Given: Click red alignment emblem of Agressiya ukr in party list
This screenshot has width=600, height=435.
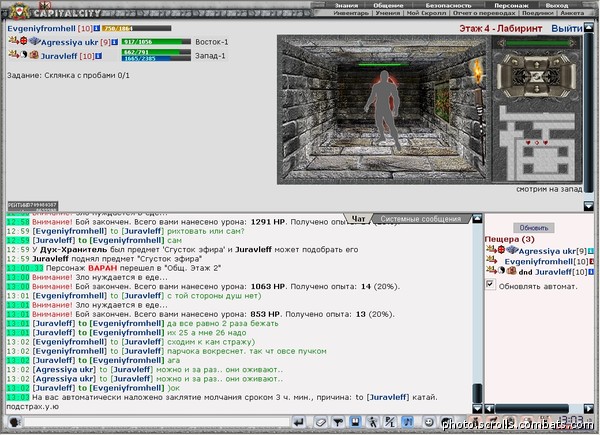Looking at the screenshot, I should pyautogui.click(x=24, y=41).
